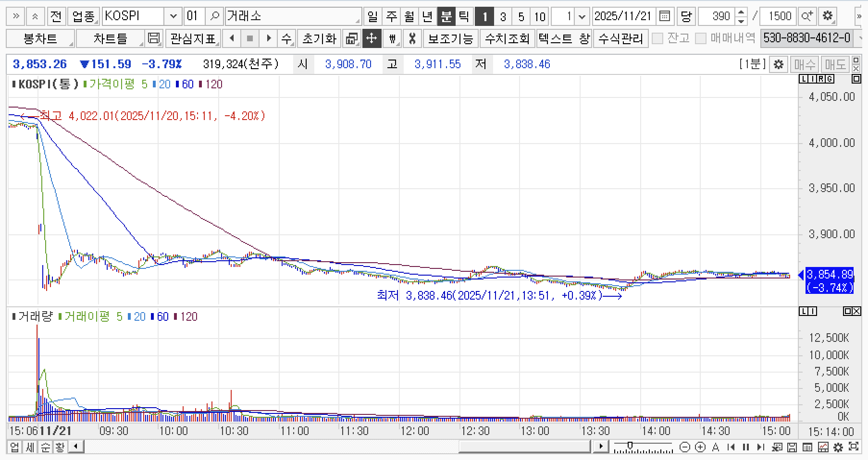
Task: Switch to monthly 월 period tab
Action: coord(409,16)
